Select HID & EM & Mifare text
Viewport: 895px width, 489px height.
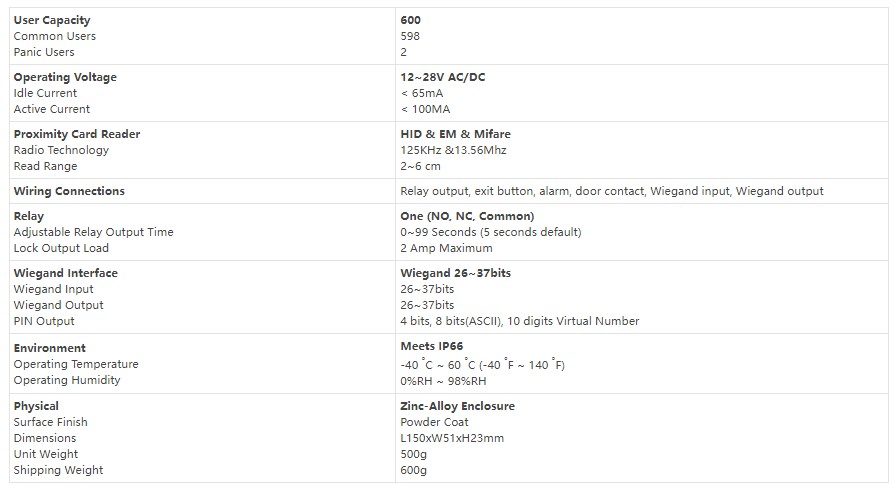[x=455, y=134]
